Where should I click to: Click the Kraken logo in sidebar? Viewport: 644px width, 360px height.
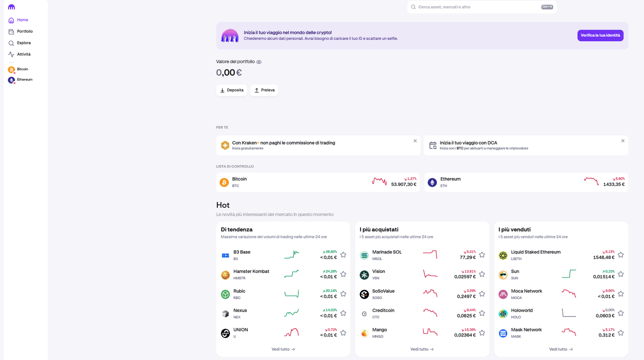click(x=12, y=7)
